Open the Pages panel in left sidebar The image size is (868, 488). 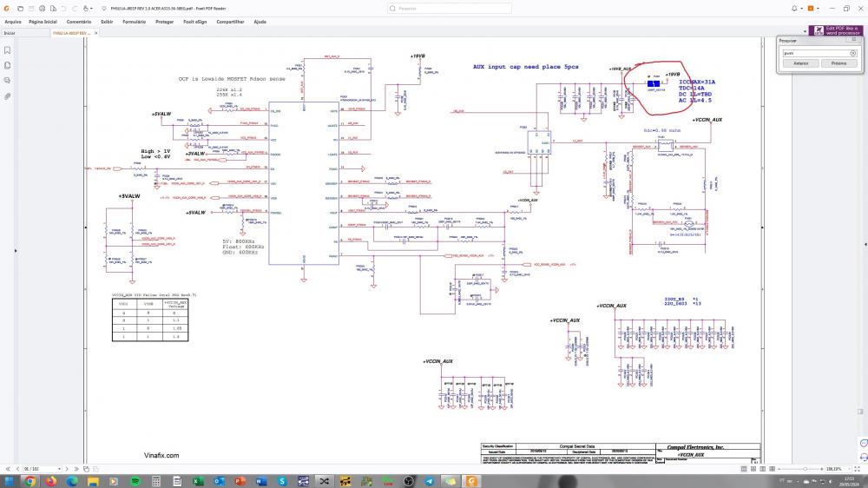tap(7, 65)
